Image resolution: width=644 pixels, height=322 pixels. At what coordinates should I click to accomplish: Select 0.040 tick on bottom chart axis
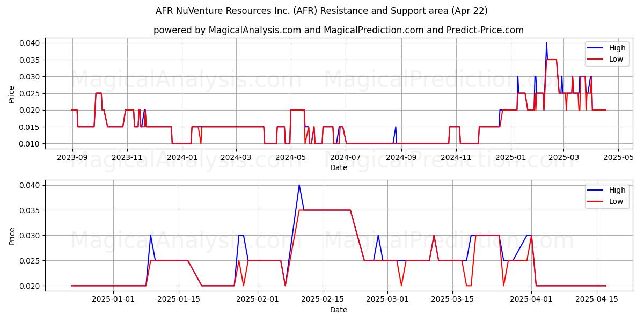31,185
